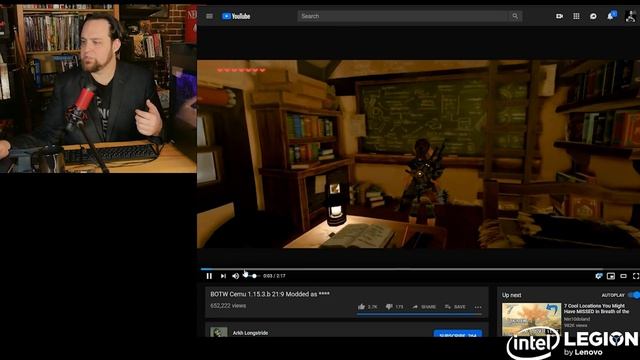This screenshot has height=360, width=640.
Task: Click the video player frame
Action: (x=418, y=154)
